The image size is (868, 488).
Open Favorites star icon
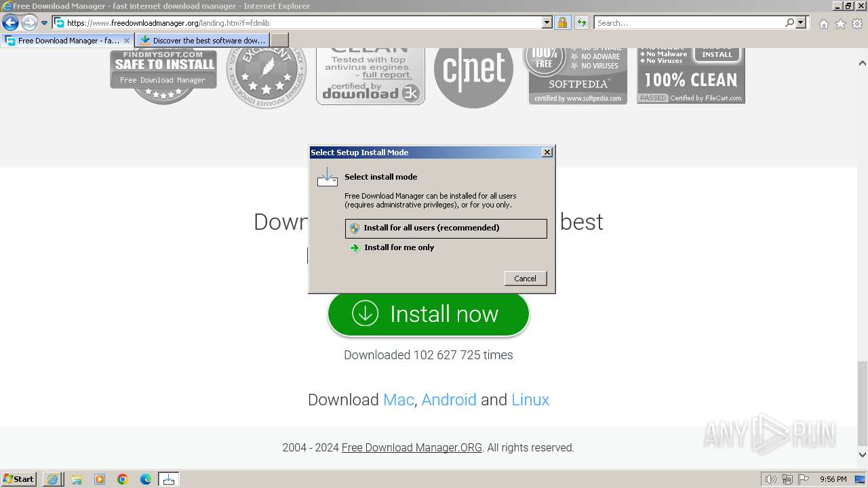(840, 24)
